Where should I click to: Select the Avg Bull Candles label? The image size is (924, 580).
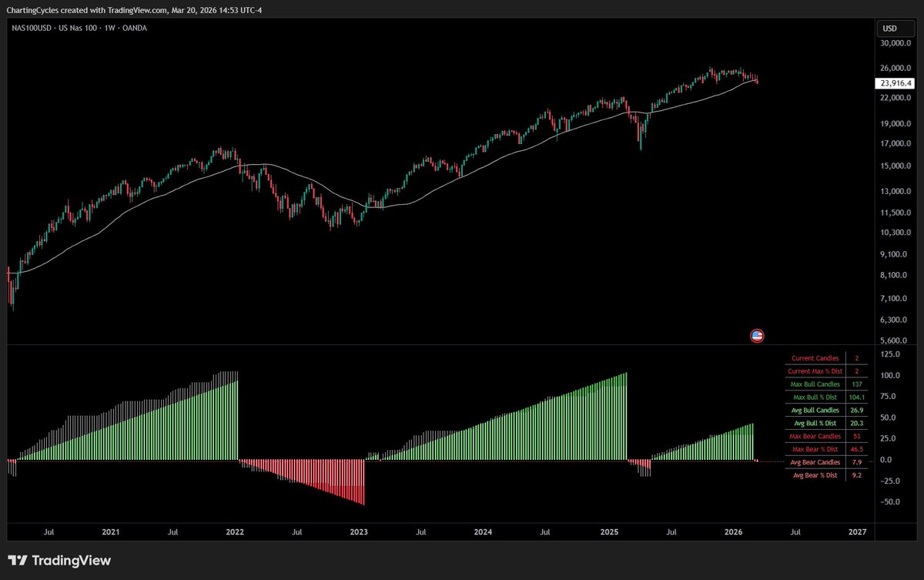click(x=815, y=411)
